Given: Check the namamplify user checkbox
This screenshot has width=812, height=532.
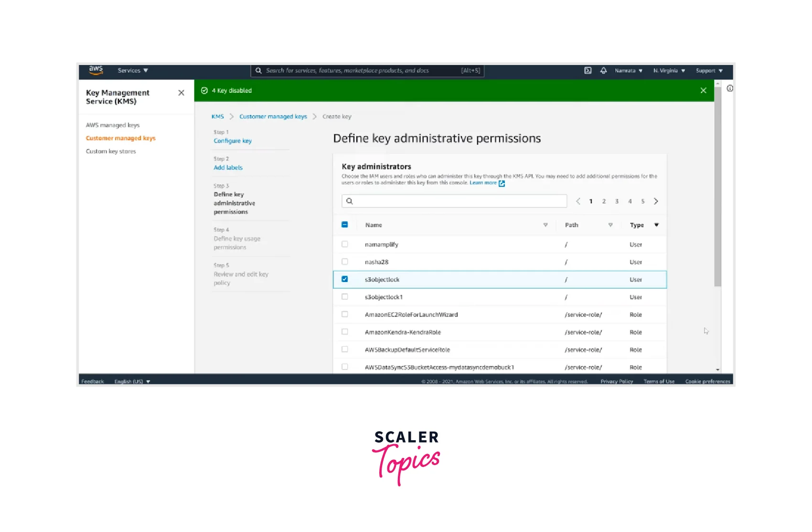Looking at the screenshot, I should pos(345,244).
